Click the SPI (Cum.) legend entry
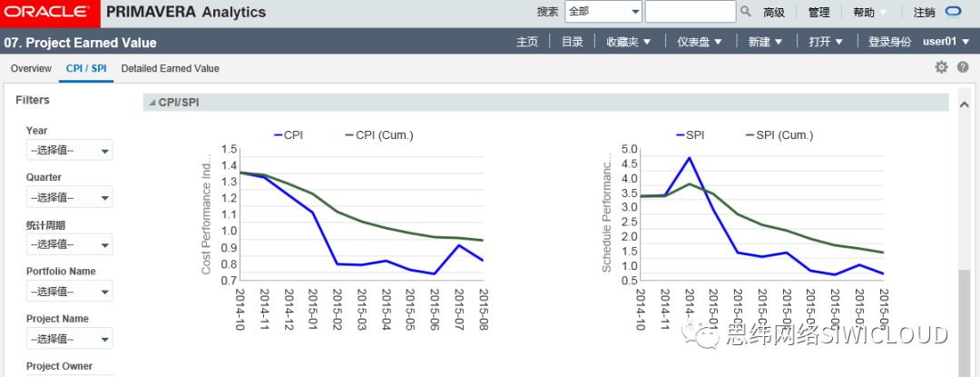Viewport: 980px width, 377px height. (780, 135)
